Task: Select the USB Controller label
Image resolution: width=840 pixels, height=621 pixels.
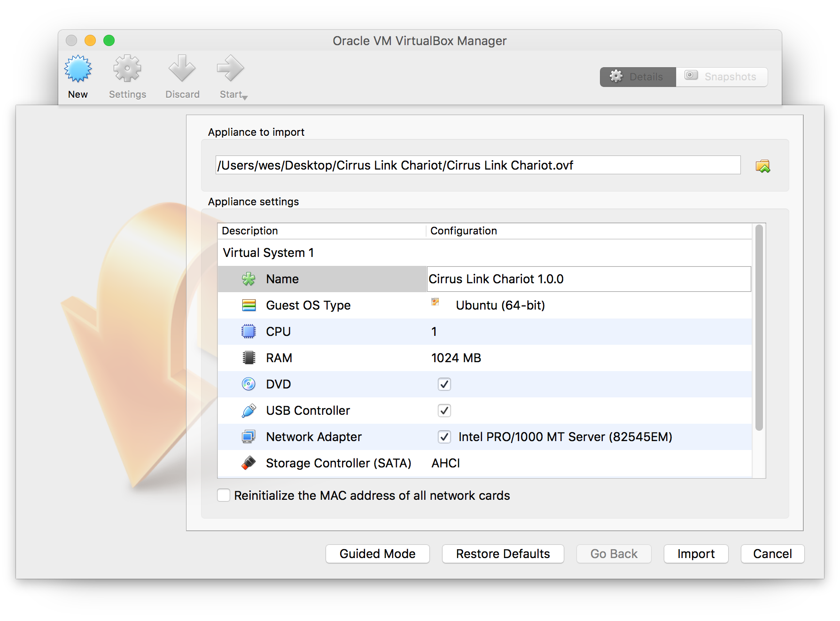Action: [308, 411]
